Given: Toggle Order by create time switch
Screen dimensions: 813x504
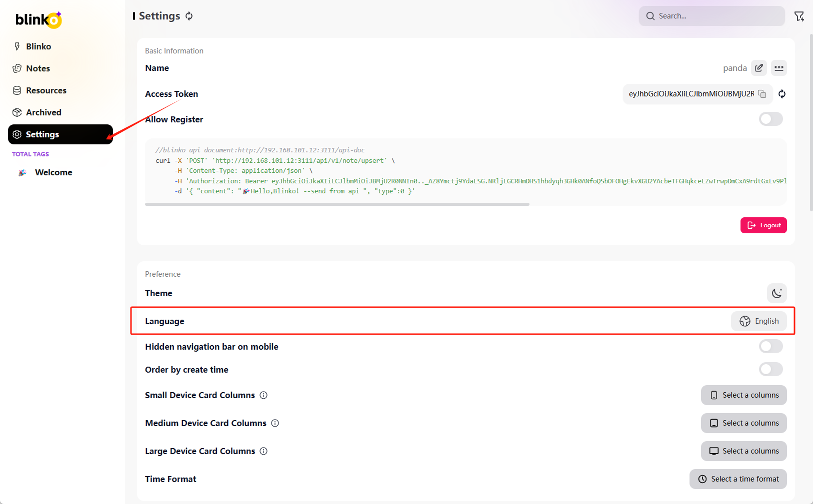Looking at the screenshot, I should [770, 369].
